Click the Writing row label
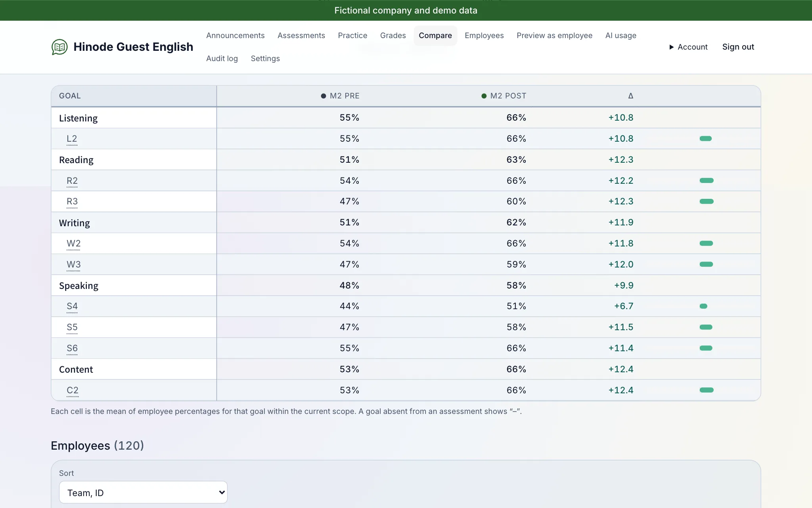The width and height of the screenshot is (812, 508). click(x=75, y=223)
